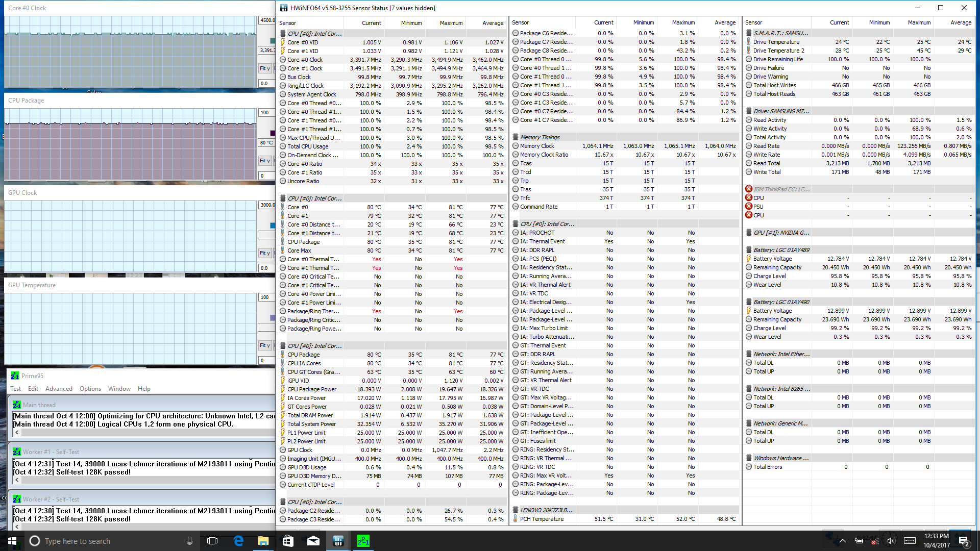Click the PL1 Power Limit icon

click(282, 433)
